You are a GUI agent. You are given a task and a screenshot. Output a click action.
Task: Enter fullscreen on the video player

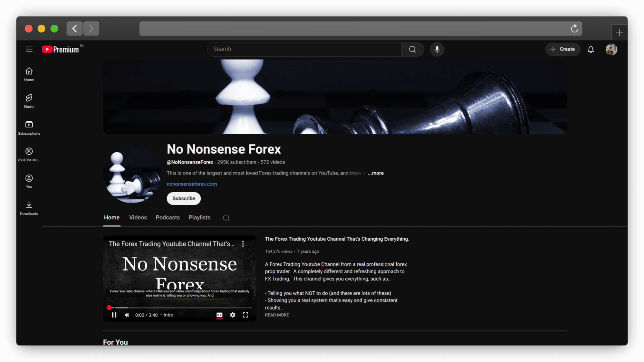pos(245,315)
